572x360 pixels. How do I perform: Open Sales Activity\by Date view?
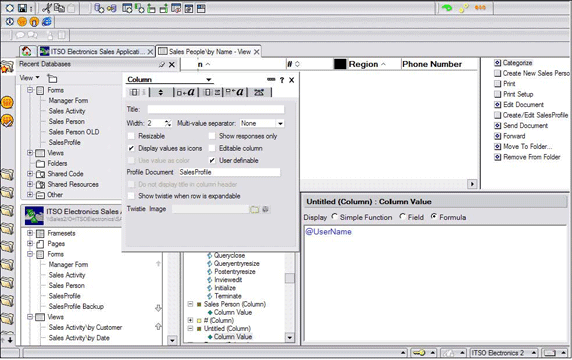coord(79,338)
